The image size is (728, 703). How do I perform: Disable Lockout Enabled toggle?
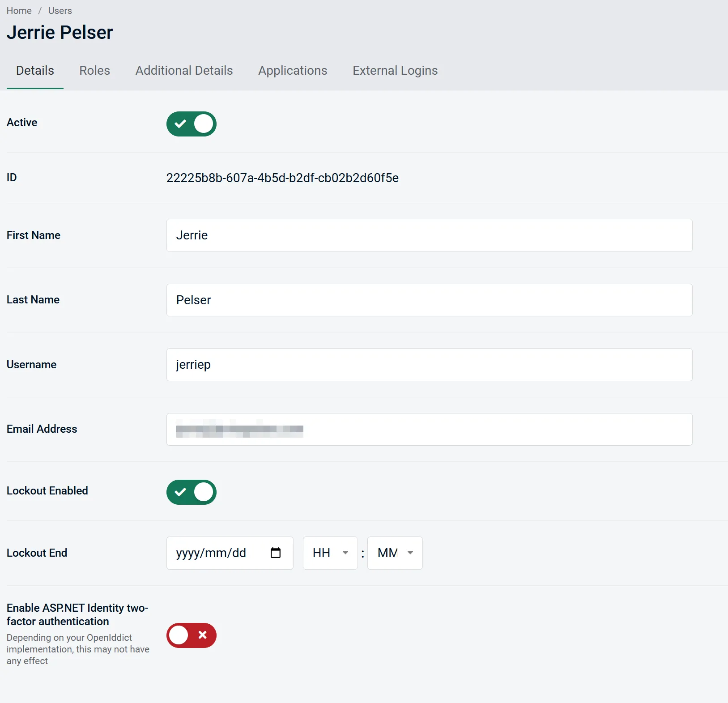[x=192, y=492]
